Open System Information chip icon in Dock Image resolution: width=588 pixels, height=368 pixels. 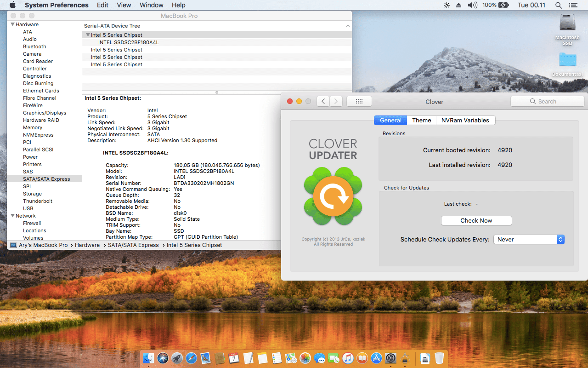[x=405, y=358]
